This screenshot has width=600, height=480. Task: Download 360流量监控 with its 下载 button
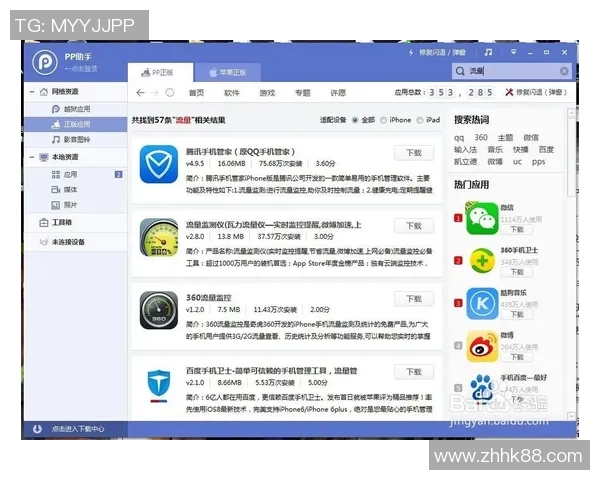414,299
